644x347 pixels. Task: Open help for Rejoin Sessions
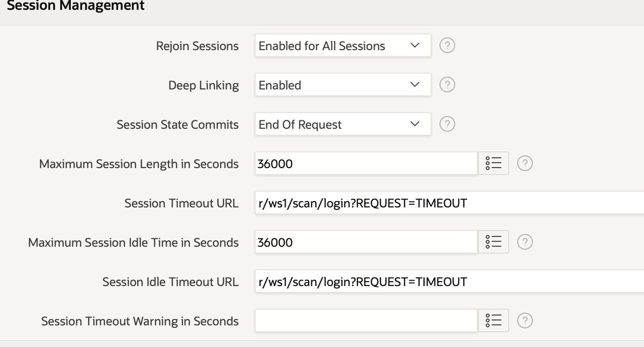(x=447, y=46)
